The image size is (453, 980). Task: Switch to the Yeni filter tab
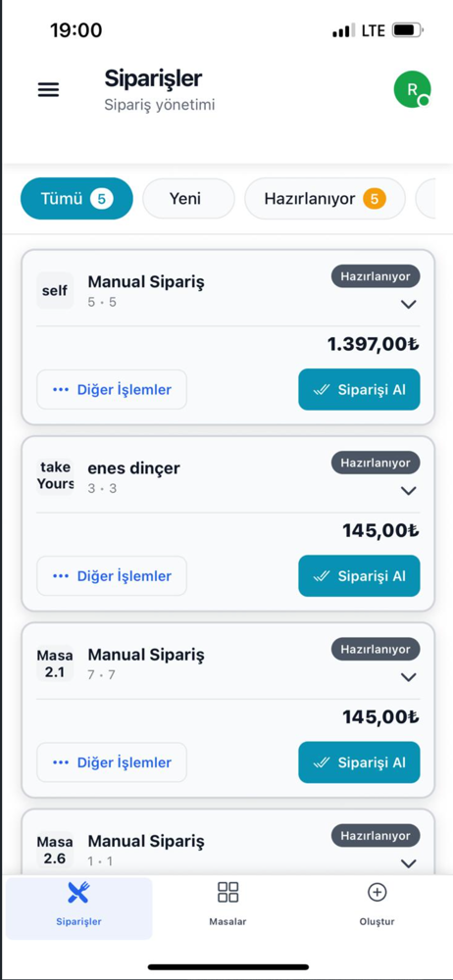coord(188,199)
